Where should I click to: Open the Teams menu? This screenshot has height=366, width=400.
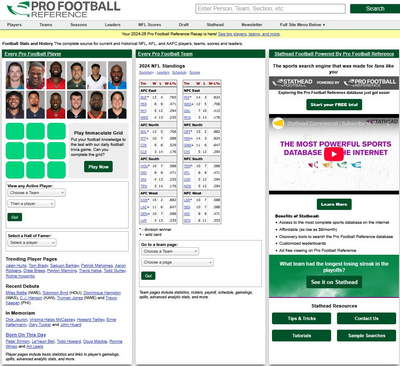tap(46, 25)
